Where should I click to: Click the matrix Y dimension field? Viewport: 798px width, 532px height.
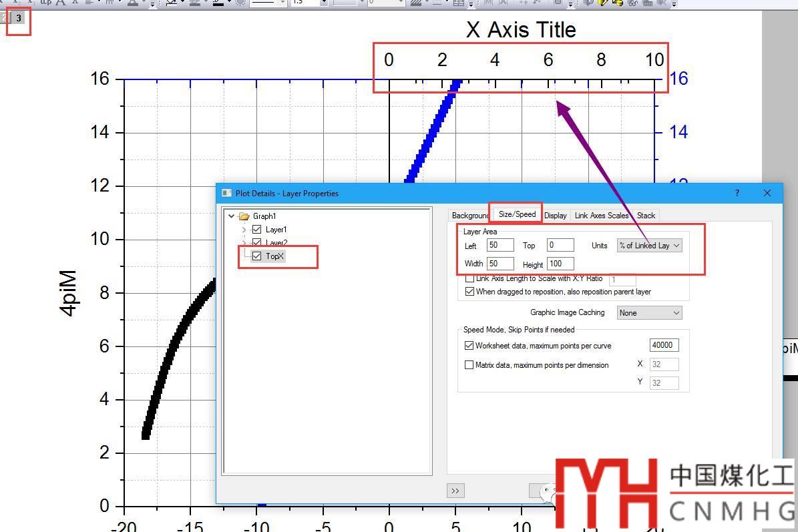[x=664, y=383]
